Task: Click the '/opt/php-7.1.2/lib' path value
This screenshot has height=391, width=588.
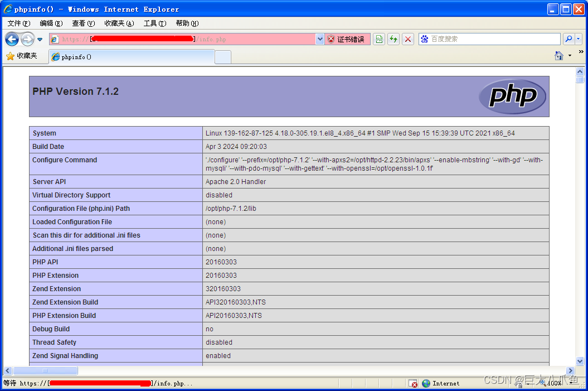Action: pos(231,209)
